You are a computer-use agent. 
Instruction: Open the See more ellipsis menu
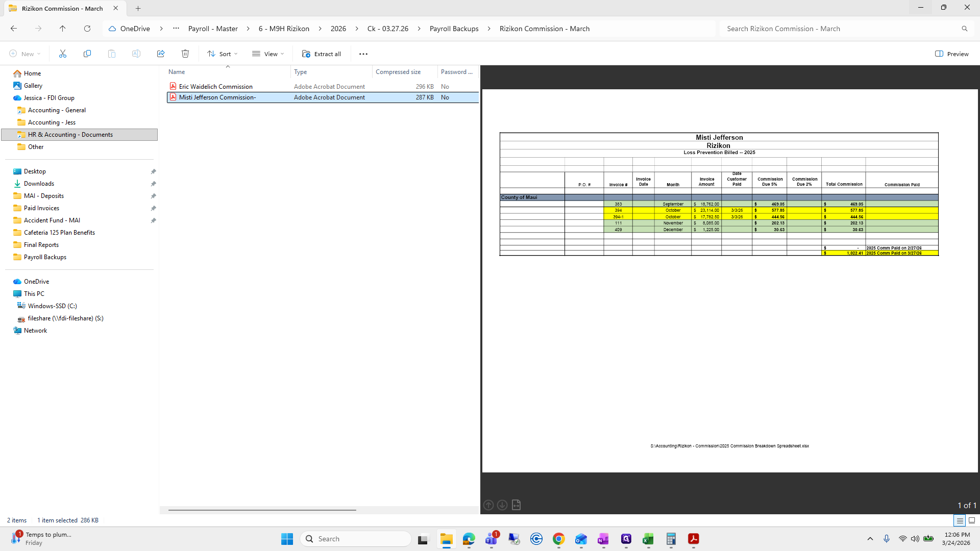click(363, 54)
